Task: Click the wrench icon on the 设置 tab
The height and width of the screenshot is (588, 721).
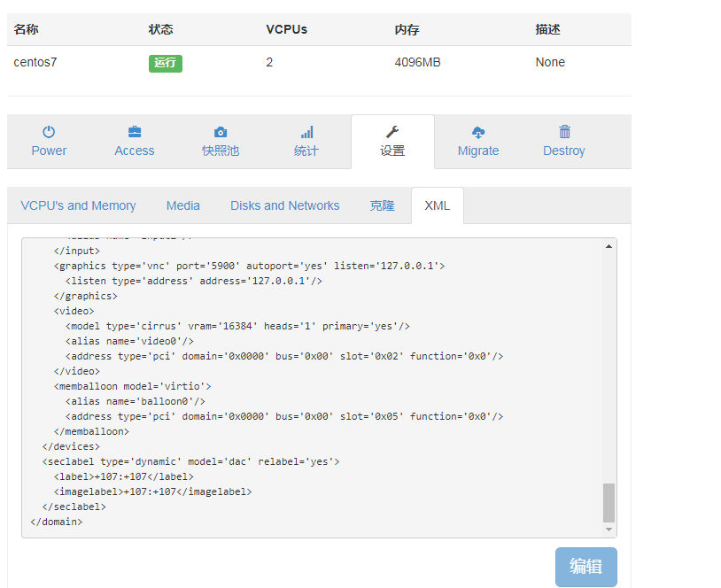Action: coord(392,131)
